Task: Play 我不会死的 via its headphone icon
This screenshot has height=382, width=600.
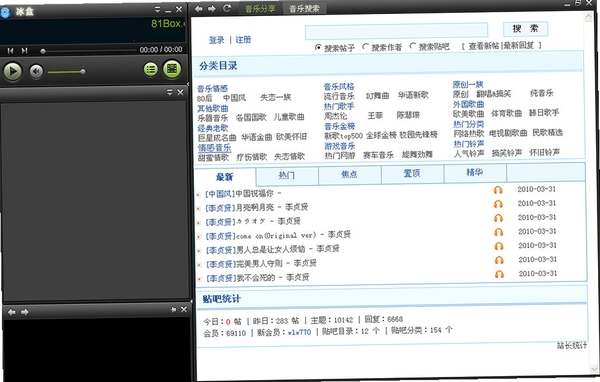Action: (499, 274)
